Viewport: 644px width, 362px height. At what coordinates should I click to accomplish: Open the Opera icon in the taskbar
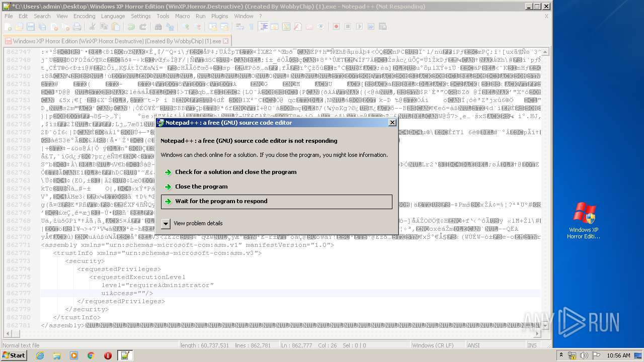(108, 355)
